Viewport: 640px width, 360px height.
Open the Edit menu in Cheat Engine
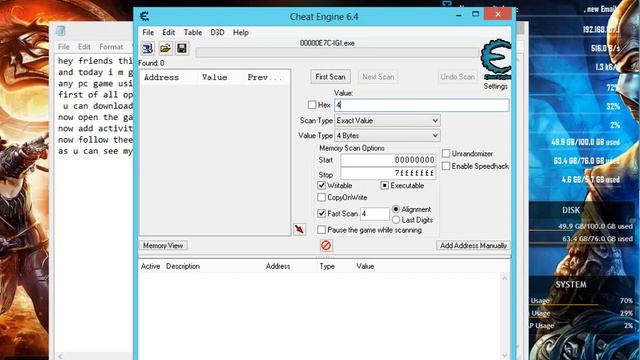(169, 32)
